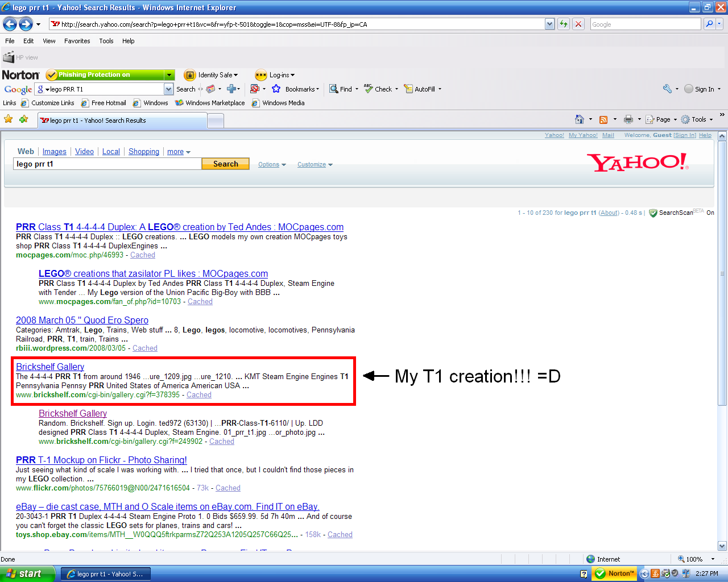
Task: Expand the Yahoo 'more' search categories
Action: pyautogui.click(x=179, y=152)
